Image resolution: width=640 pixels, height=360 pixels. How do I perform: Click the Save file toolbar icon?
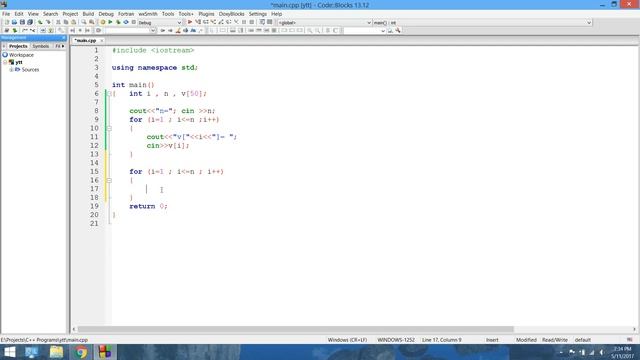point(22,22)
